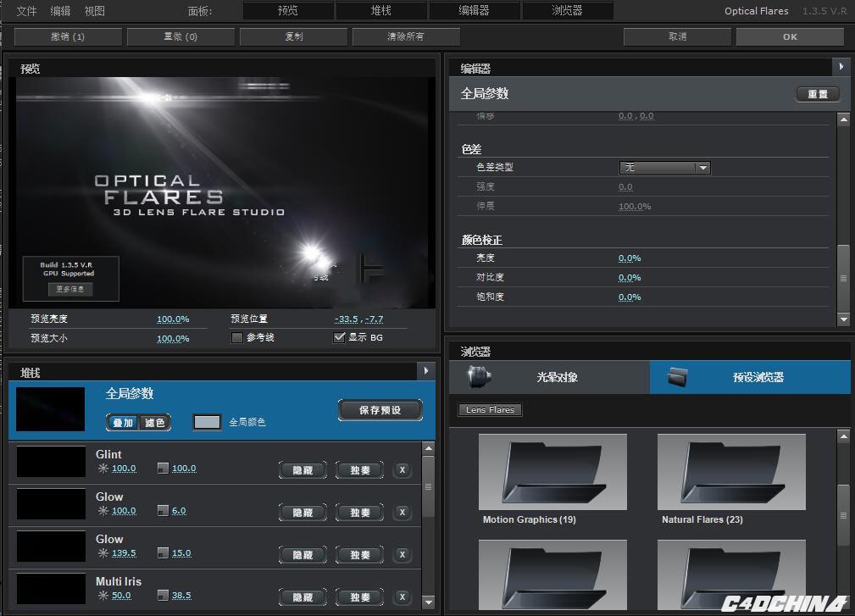This screenshot has width=855, height=616.
Task: Hide the Glint element
Action: tap(303, 470)
